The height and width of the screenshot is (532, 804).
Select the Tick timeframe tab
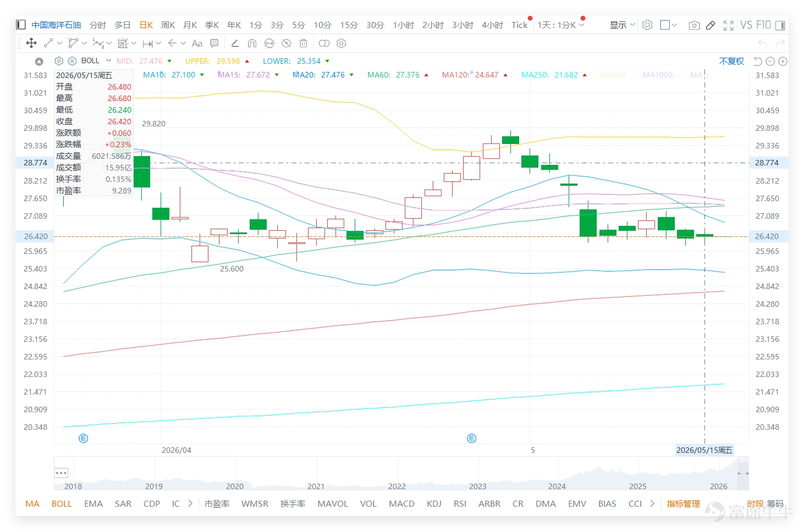[x=520, y=25]
